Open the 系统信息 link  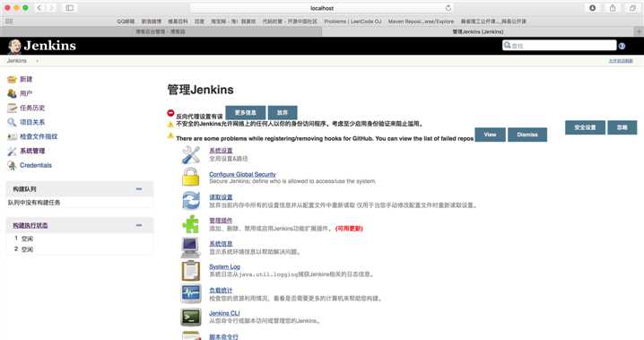221,244
